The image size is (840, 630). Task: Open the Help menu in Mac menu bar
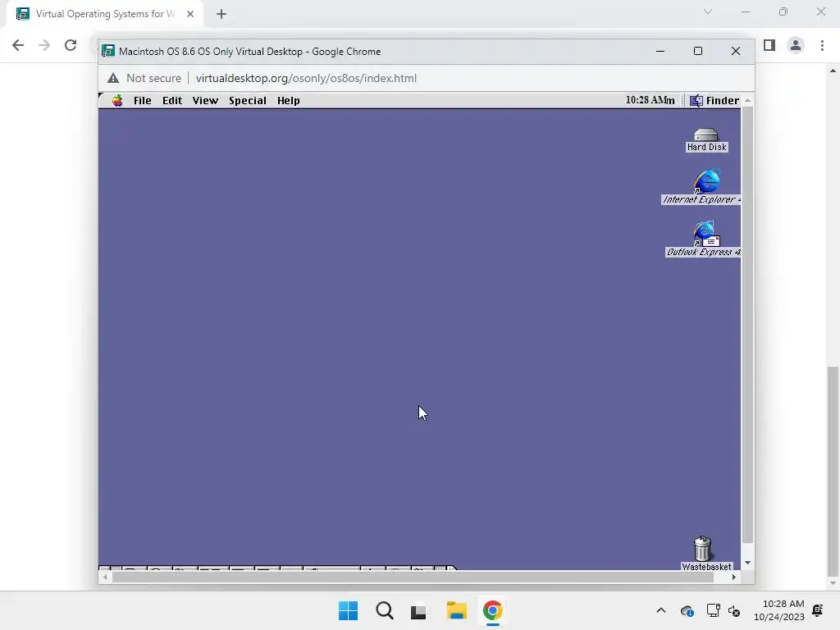288,100
